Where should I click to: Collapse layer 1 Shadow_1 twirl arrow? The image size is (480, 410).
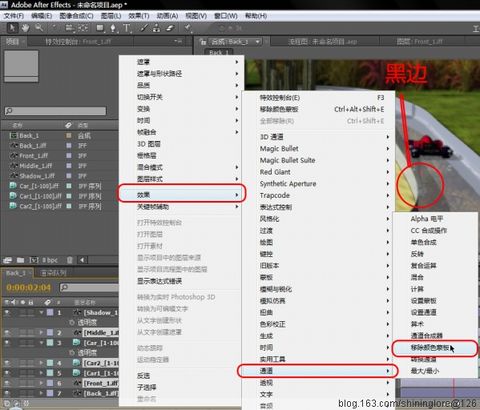point(42,313)
